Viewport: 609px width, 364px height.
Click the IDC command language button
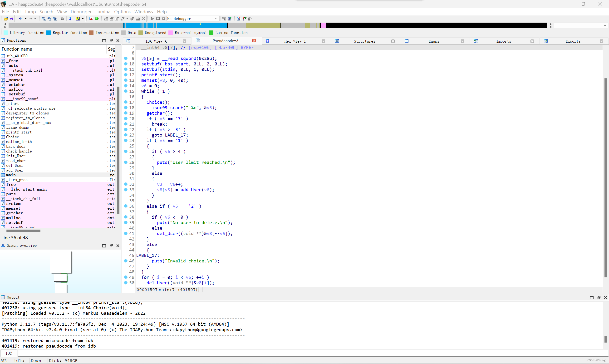point(9,353)
